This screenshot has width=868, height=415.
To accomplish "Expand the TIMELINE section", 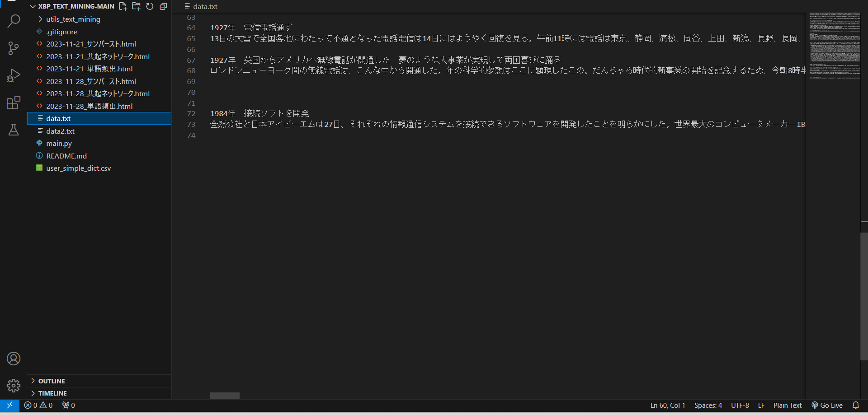I will [x=52, y=393].
